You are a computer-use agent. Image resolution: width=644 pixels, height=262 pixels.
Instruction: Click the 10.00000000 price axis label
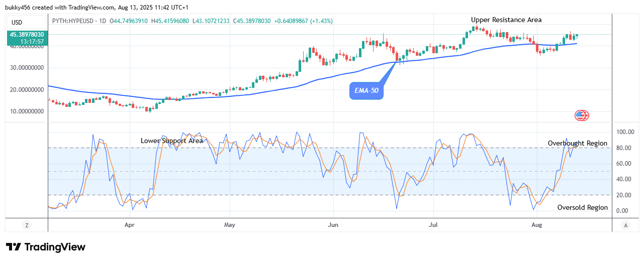click(x=27, y=111)
